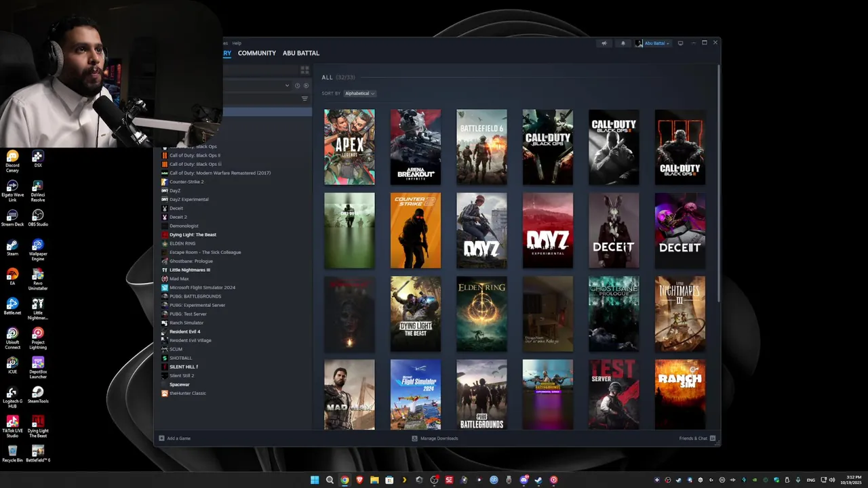
Task: Open DayZ Experimental red cover
Action: 548,230
